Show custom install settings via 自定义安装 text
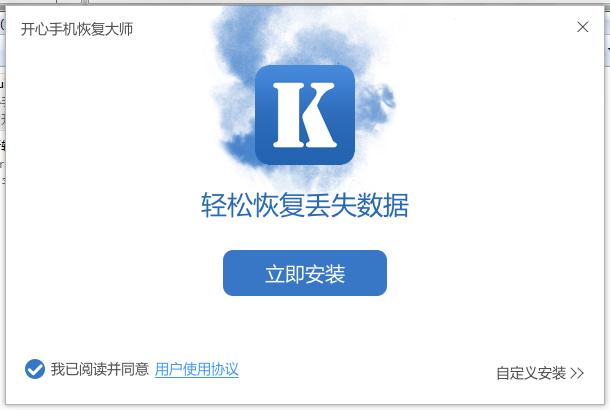The width and height of the screenshot is (610, 410). pos(531,373)
